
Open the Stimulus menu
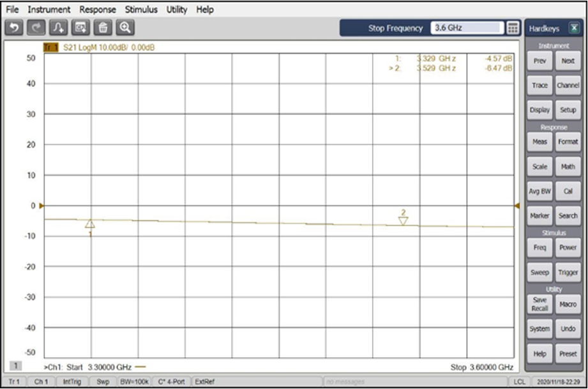[x=140, y=9]
